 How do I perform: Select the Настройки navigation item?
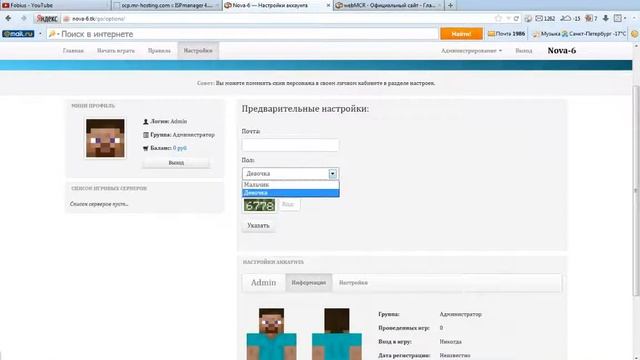point(198,51)
